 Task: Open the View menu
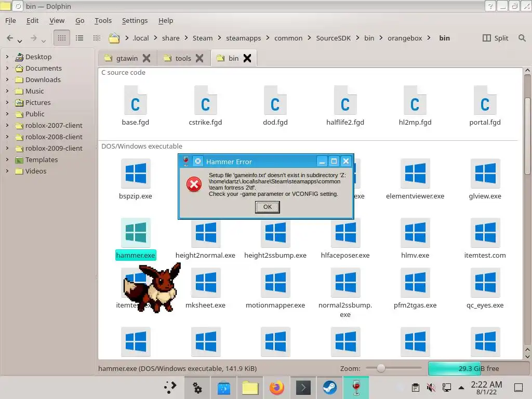click(57, 20)
